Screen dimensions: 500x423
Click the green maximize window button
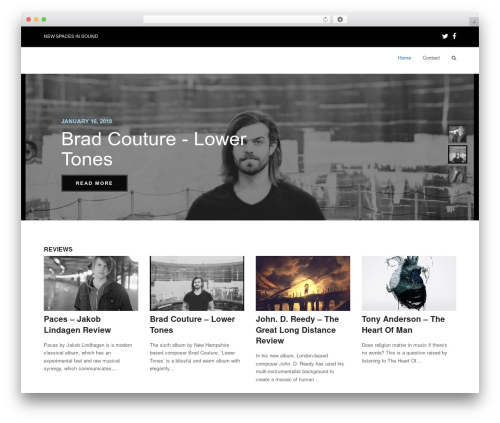point(44,19)
